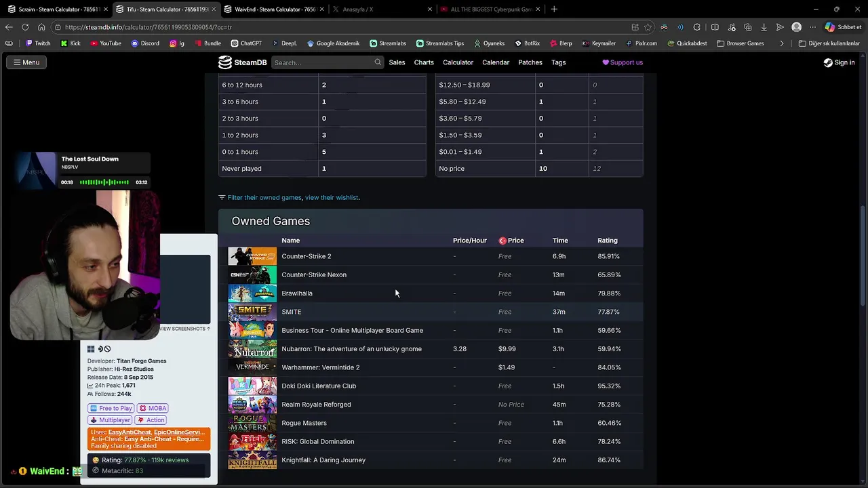Click Titan Forge Games developer name
This screenshot has width=868, height=488.
141,361
